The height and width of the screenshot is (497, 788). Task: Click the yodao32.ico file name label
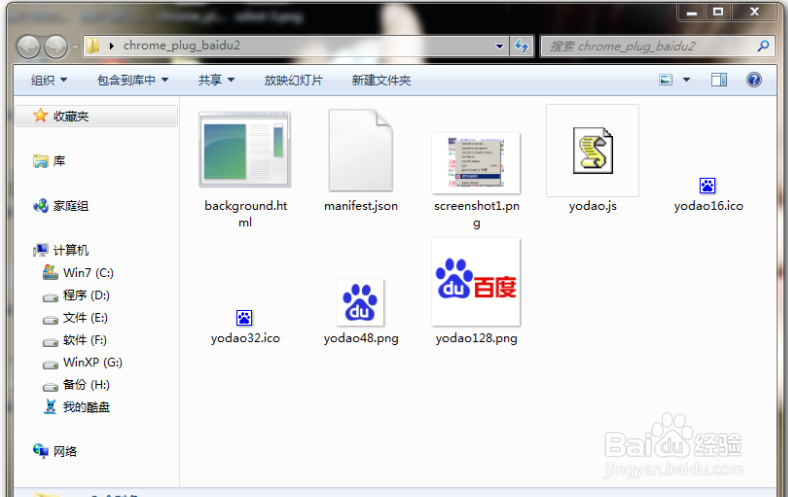tap(245, 338)
